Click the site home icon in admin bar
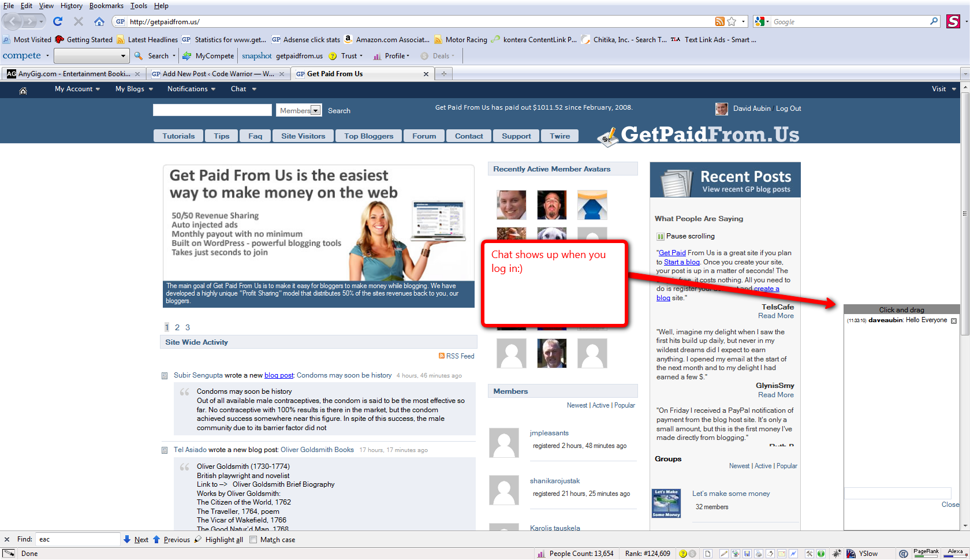Image resolution: width=970 pixels, height=560 pixels. point(23,90)
